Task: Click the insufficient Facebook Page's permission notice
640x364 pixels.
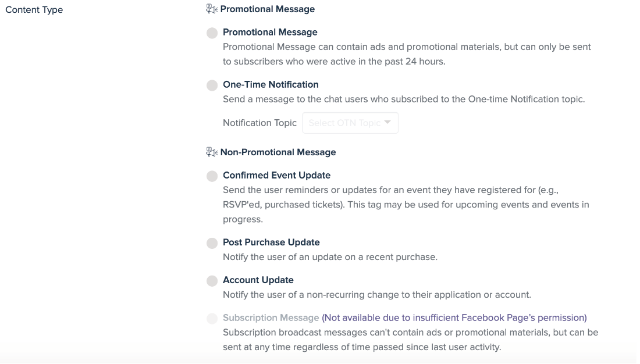Action: pos(454,317)
